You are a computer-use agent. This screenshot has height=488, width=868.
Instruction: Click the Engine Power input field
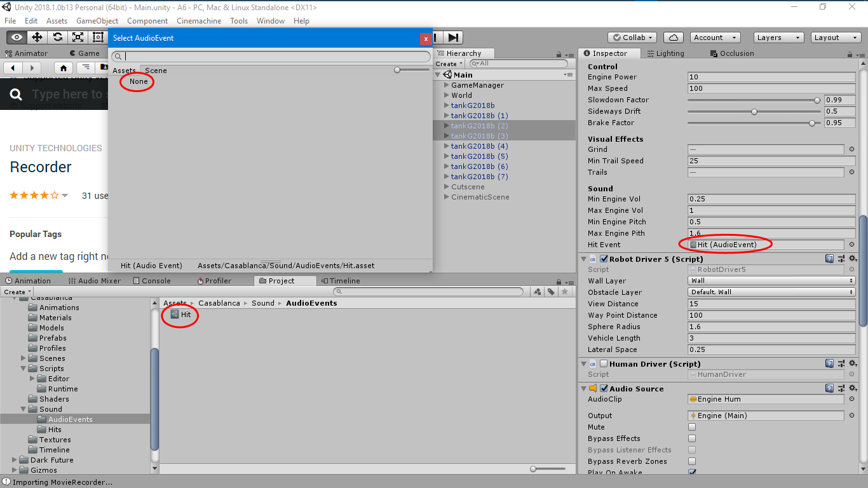pos(771,77)
